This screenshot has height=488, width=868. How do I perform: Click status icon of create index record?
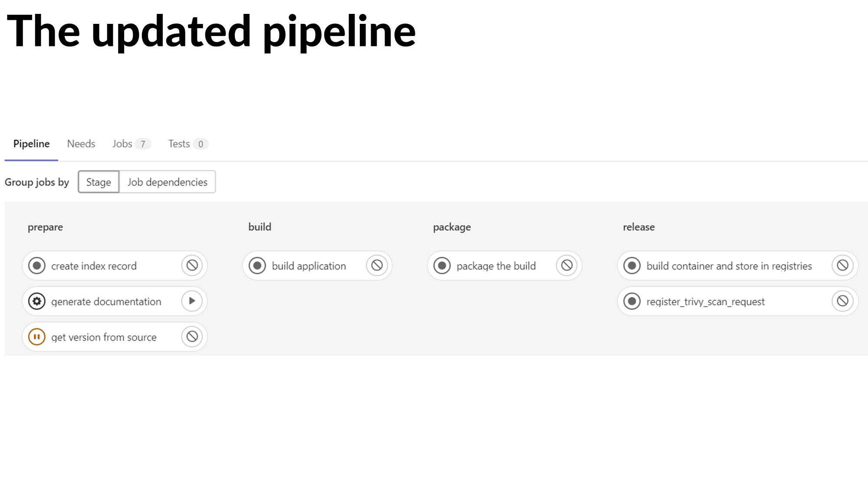click(x=37, y=265)
